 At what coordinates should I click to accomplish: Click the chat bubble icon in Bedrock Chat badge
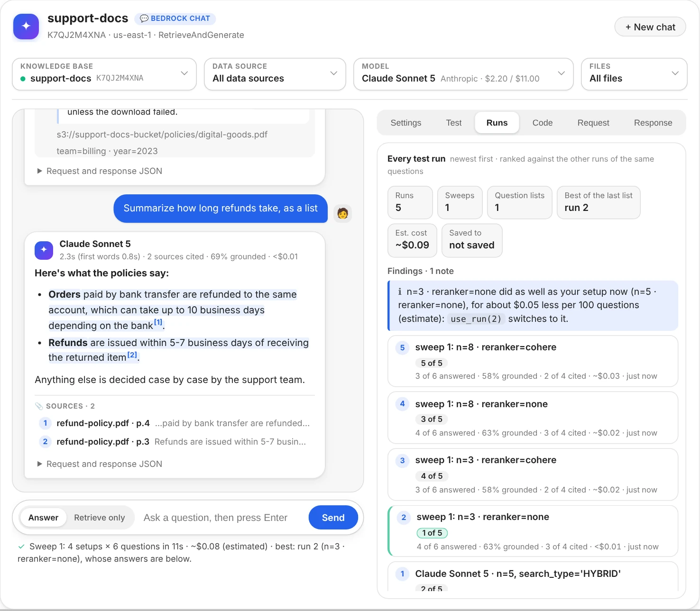pyautogui.click(x=144, y=18)
